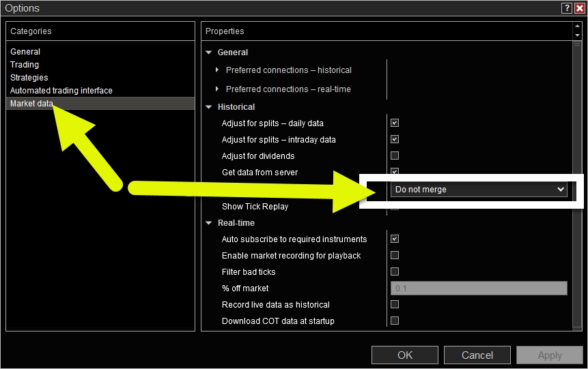The height and width of the screenshot is (369, 588).
Task: Toggle Adjust for splits – intraday data
Action: 395,140
